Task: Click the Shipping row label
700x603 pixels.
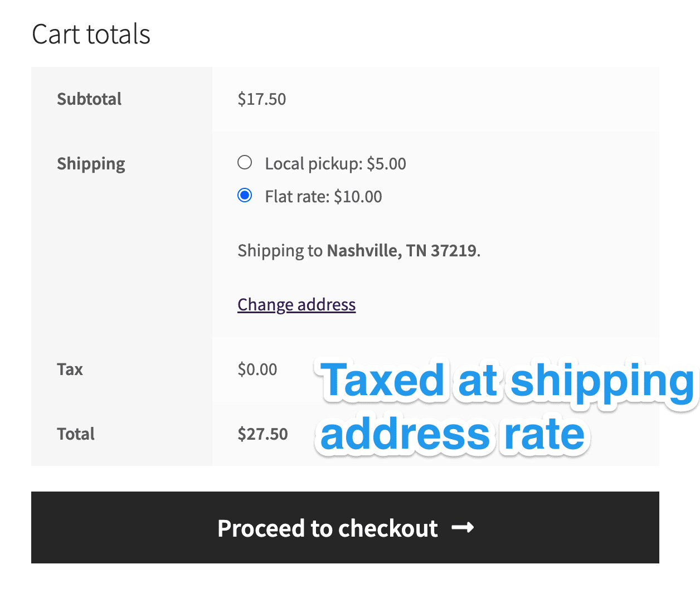Action: [x=91, y=164]
